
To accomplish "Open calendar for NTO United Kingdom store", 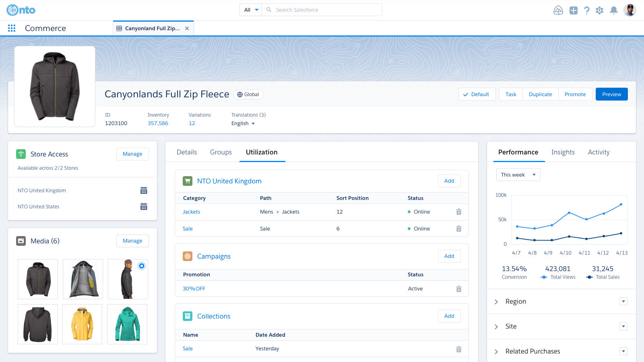I will [144, 191].
